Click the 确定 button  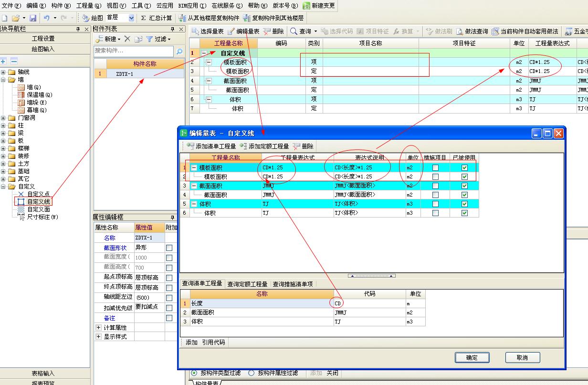(472, 357)
